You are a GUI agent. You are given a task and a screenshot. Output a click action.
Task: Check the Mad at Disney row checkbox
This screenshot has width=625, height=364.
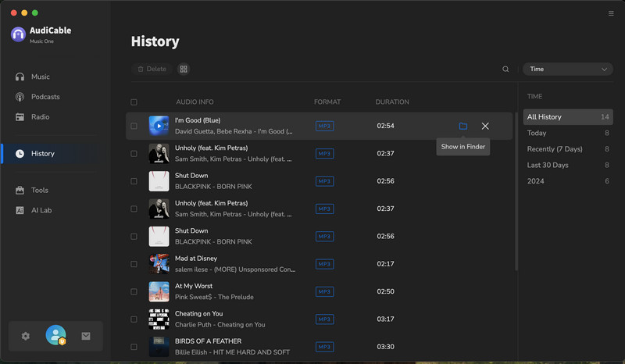click(x=134, y=264)
